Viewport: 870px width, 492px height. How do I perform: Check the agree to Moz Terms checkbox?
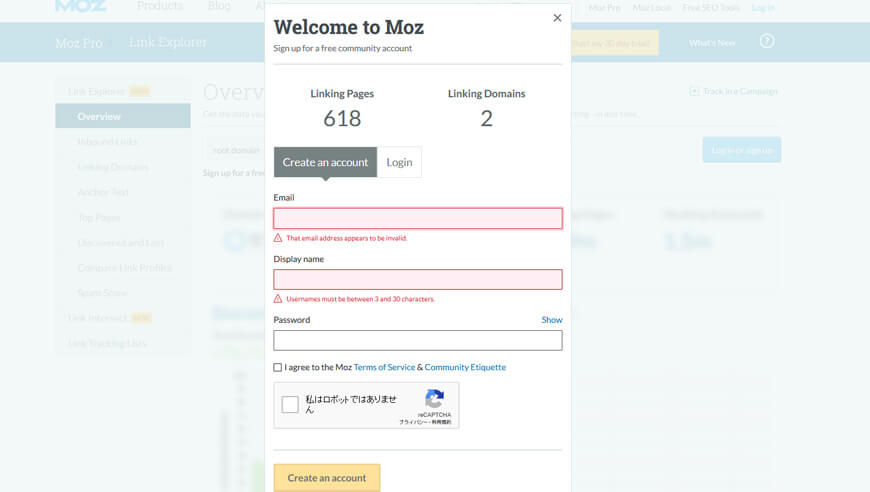[278, 367]
